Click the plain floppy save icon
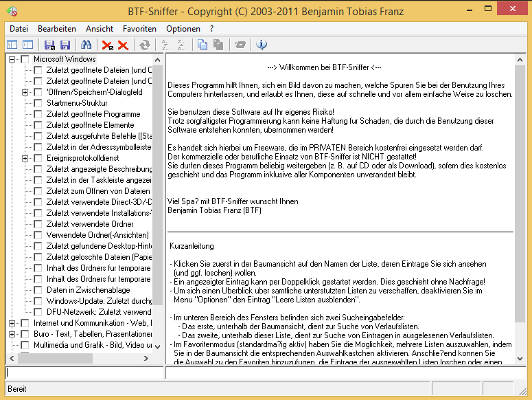 [65, 45]
